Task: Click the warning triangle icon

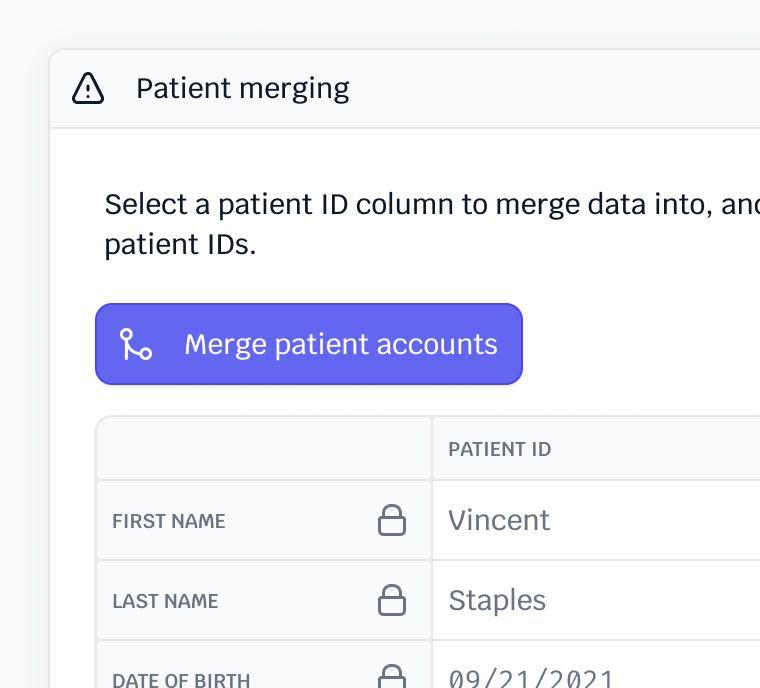Action: pyautogui.click(x=88, y=89)
